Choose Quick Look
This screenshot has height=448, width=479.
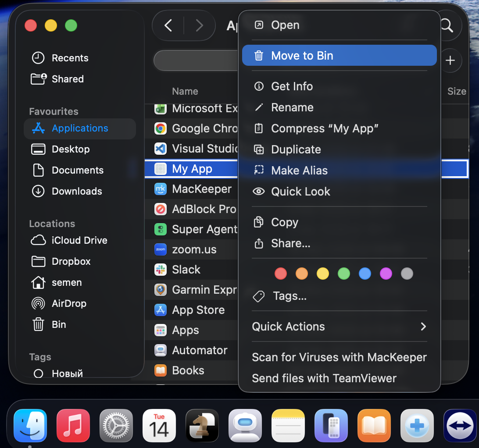point(340,192)
